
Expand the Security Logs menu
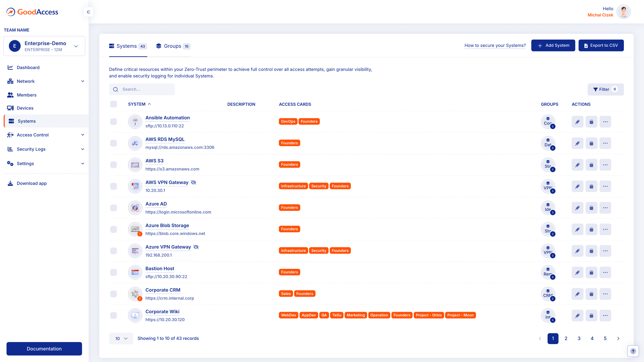[46, 149]
